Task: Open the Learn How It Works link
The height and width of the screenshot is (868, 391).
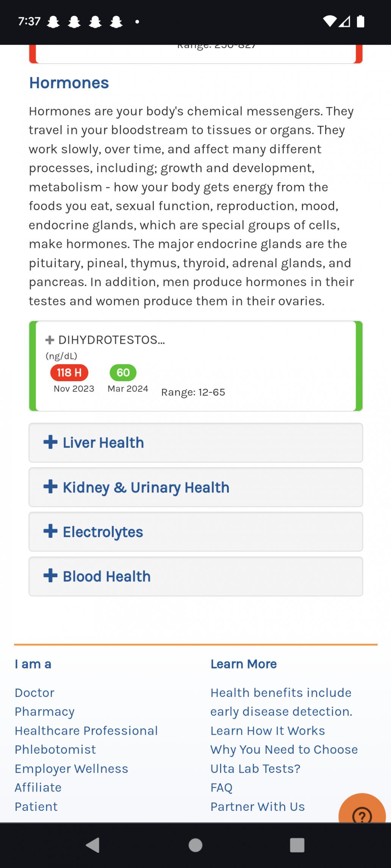Action: (267, 731)
